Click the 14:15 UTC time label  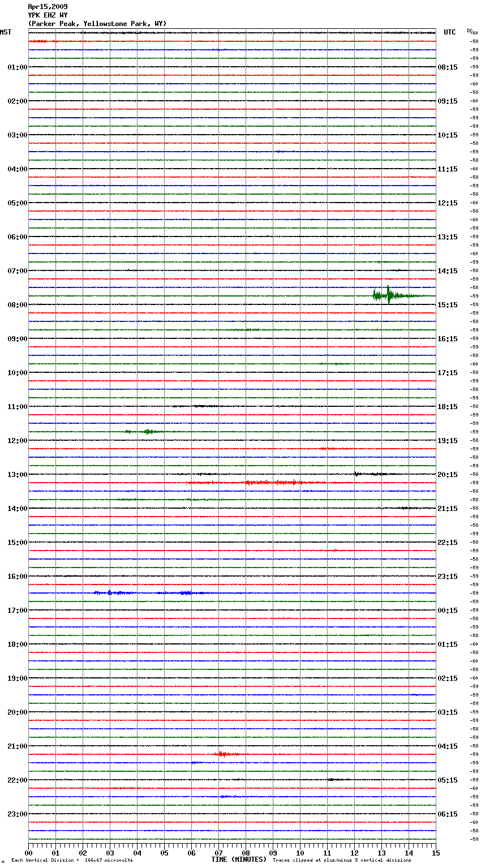coord(448,271)
